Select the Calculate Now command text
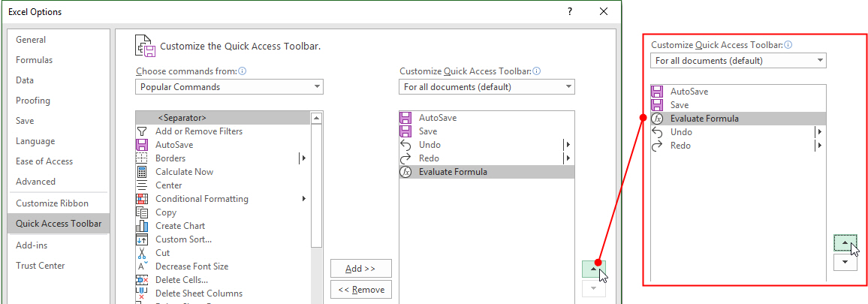This screenshot has width=868, height=304. click(185, 172)
